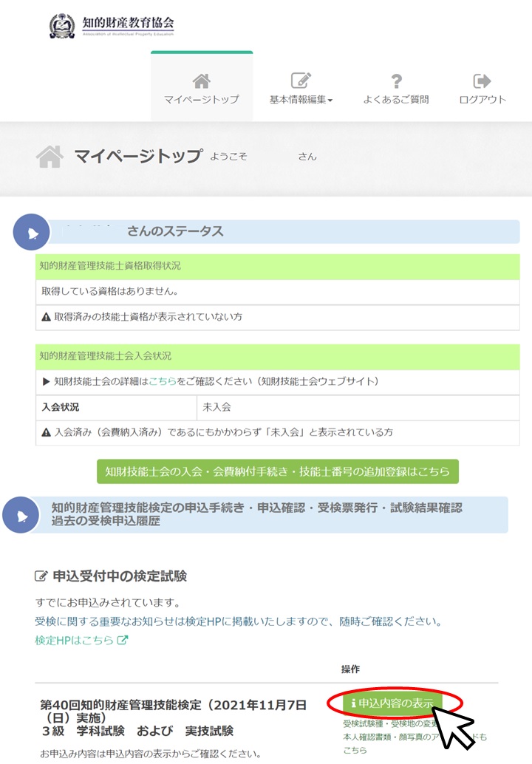Image resolution: width=532 pixels, height=764 pixels.
Task: Open the よくあるご質問 menu item
Action: click(x=395, y=100)
